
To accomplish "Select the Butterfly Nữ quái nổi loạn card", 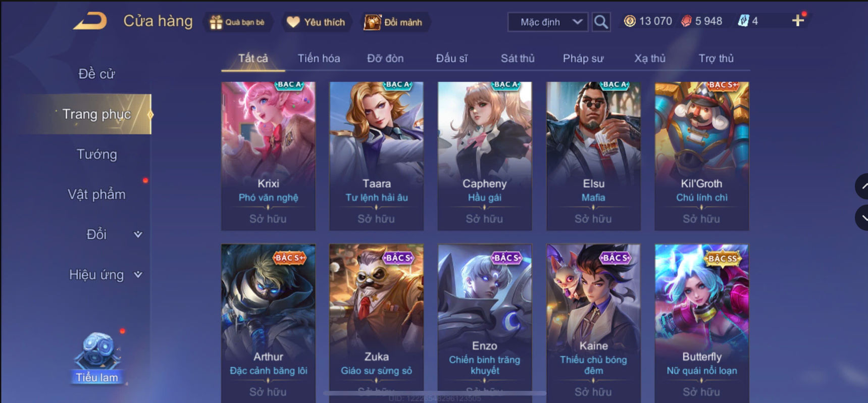I will 702,323.
